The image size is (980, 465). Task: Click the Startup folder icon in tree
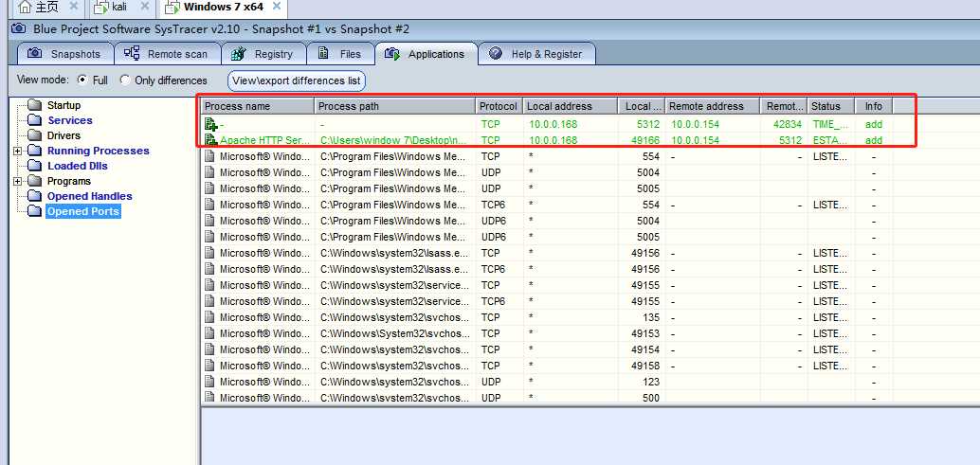point(35,105)
